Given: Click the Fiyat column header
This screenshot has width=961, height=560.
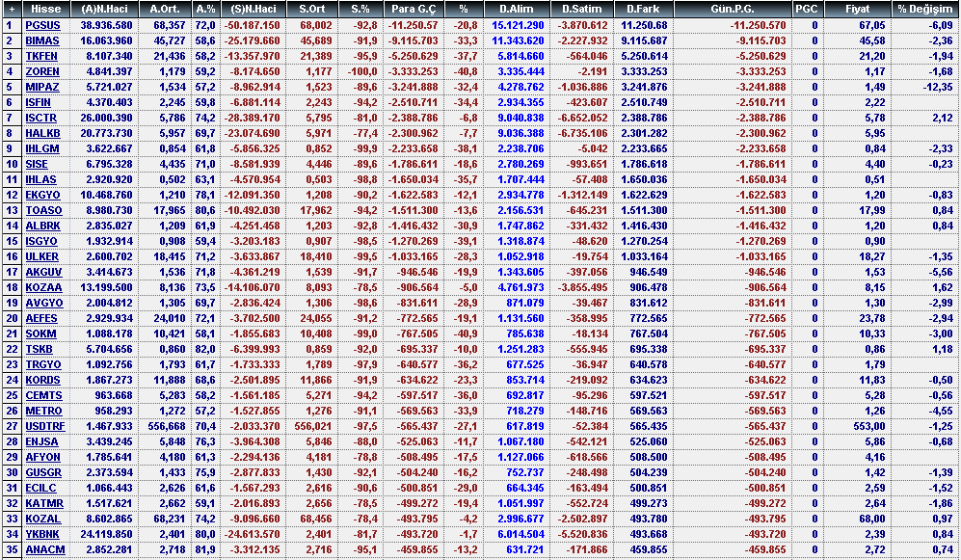Looking at the screenshot, I should (x=855, y=8).
